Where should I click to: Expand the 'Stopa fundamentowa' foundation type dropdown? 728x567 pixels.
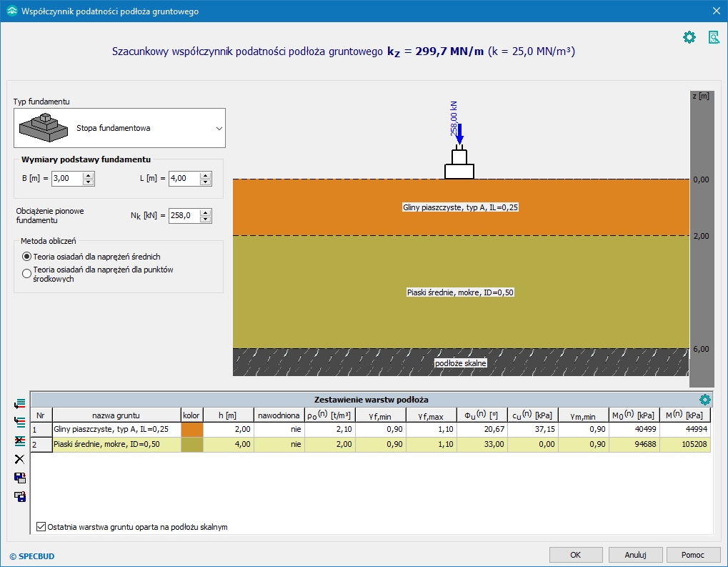point(219,129)
